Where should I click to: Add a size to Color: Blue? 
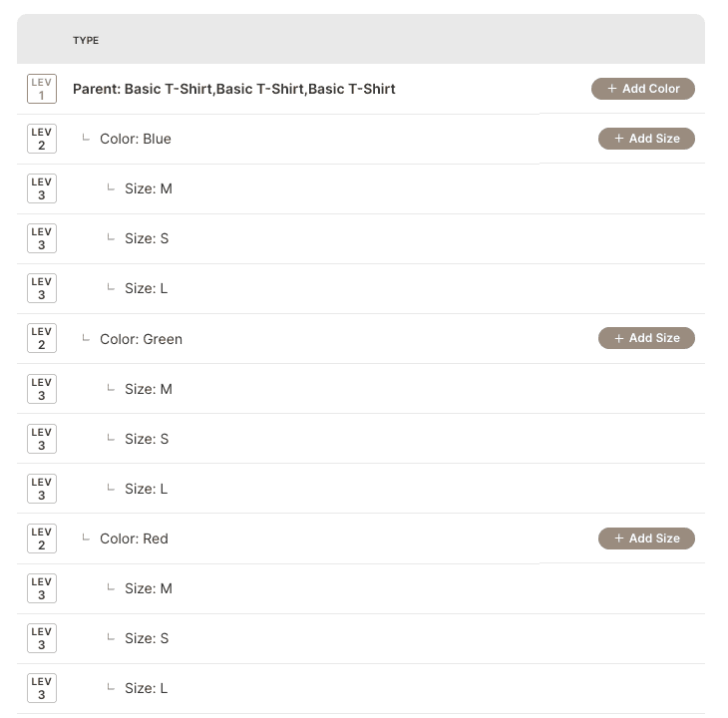[646, 139]
